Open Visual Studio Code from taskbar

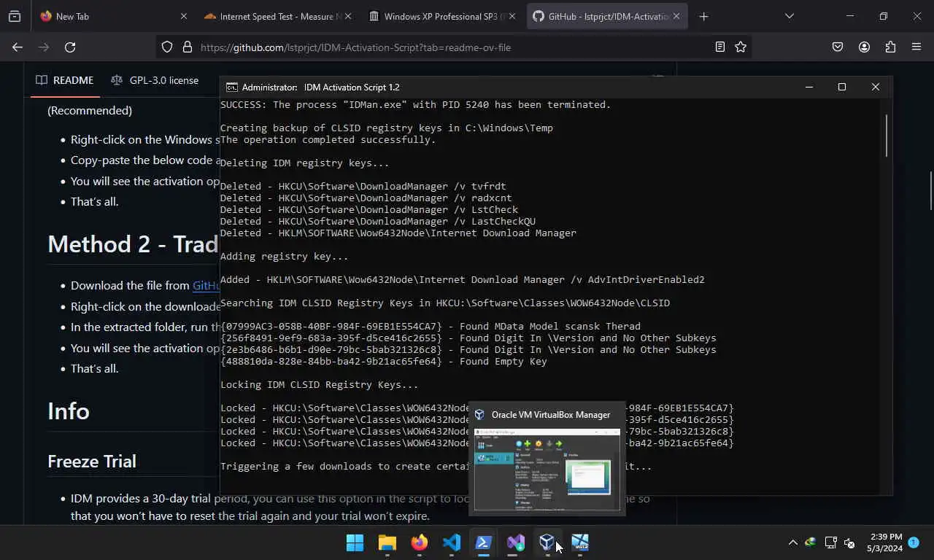452,542
